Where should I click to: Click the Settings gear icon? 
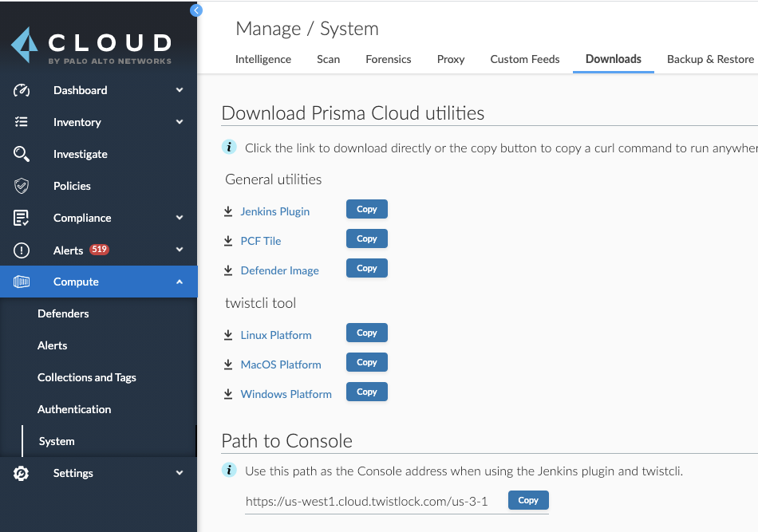22,473
